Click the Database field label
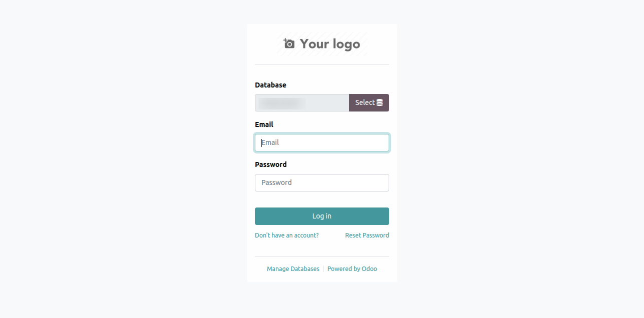 270,85
